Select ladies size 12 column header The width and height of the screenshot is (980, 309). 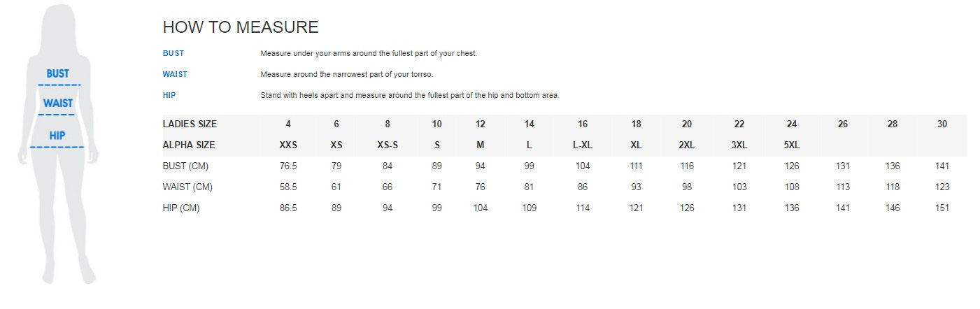pyautogui.click(x=480, y=124)
